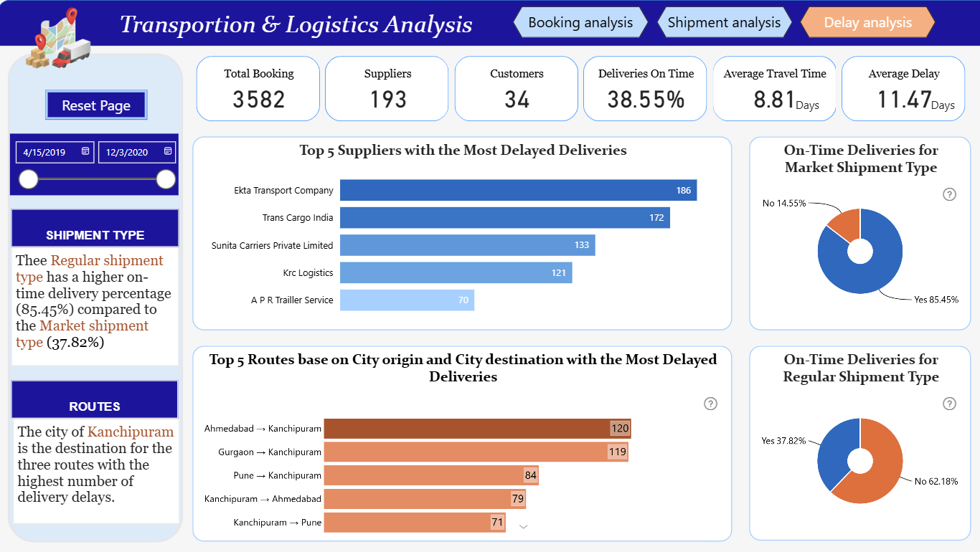Click the 'On-Time Deliveries for Market Shipment Type' title
The height and width of the screenshot is (552, 980).
click(861, 159)
